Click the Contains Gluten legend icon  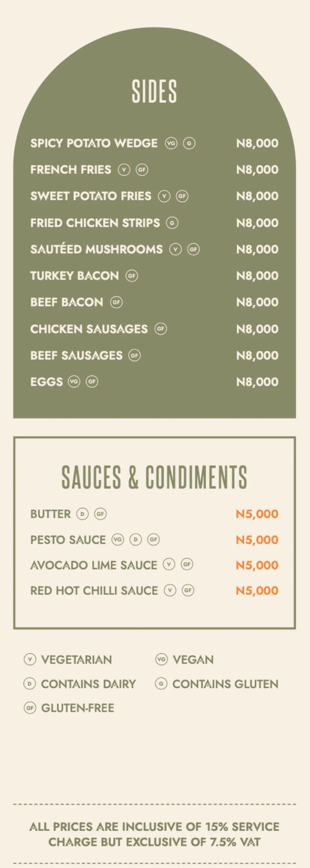[x=161, y=684]
